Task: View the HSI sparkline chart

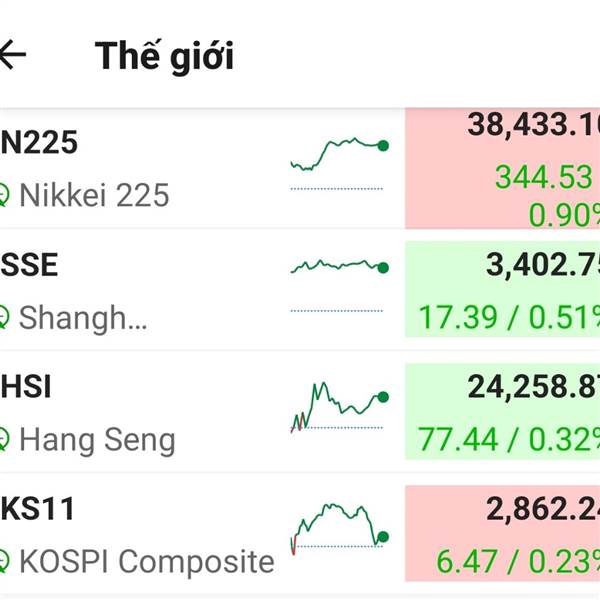Action: click(x=339, y=407)
